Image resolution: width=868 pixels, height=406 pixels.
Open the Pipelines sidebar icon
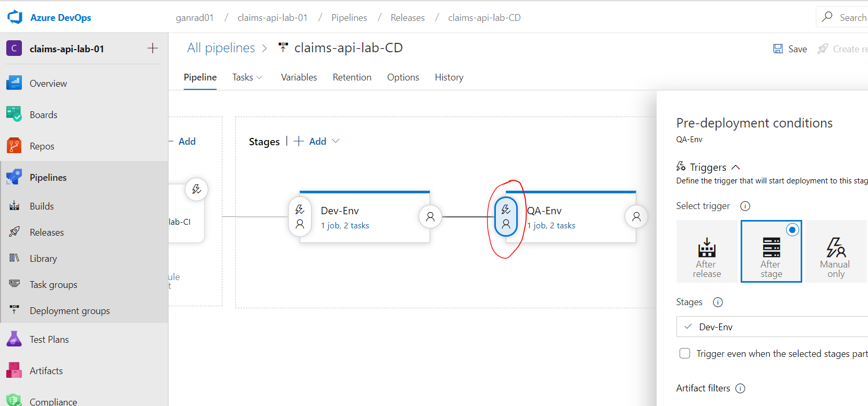coord(14,177)
